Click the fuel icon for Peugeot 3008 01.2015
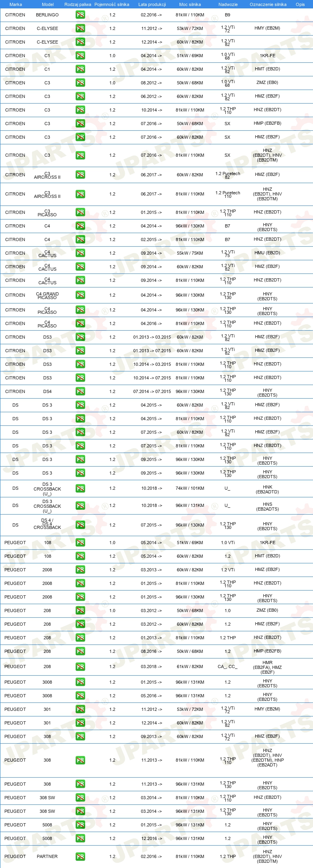Image resolution: width=313 pixels, height=868 pixels. coord(80,682)
